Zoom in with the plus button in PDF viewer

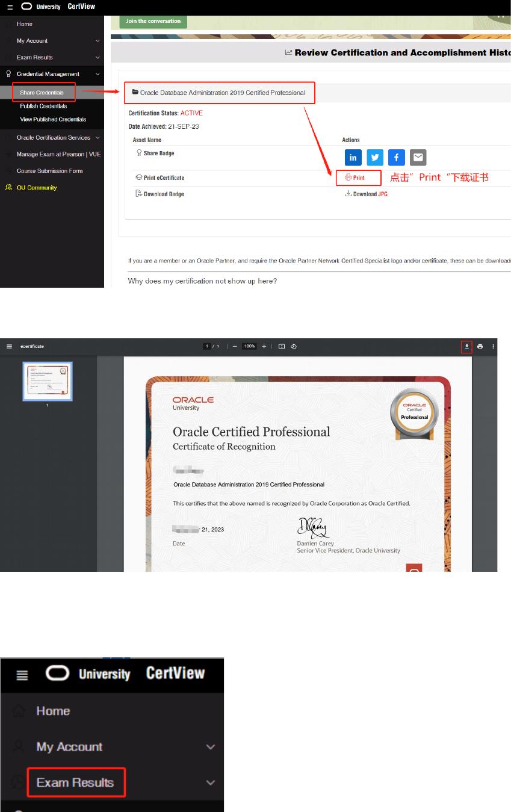click(x=264, y=346)
